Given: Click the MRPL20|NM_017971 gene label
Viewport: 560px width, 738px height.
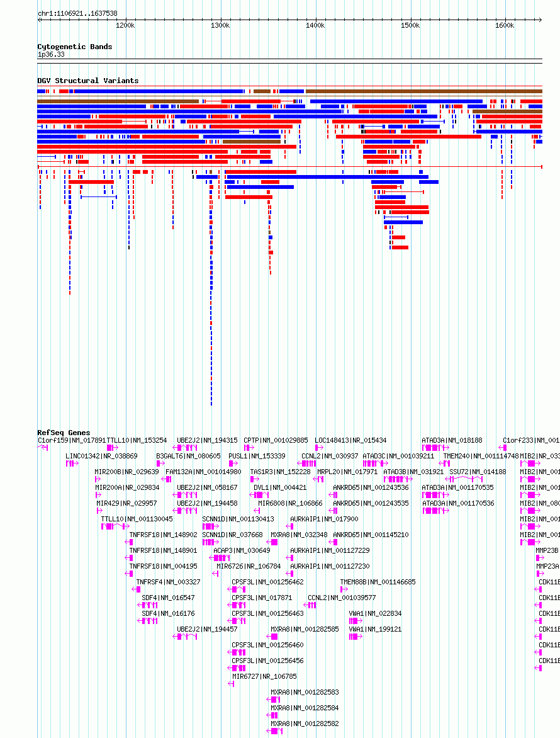Looking at the screenshot, I should point(347,472).
